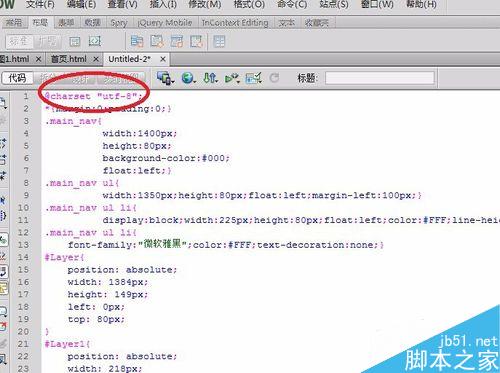The image size is (500, 373).
Task: Open the 站点(S) menu
Action: (334, 5)
